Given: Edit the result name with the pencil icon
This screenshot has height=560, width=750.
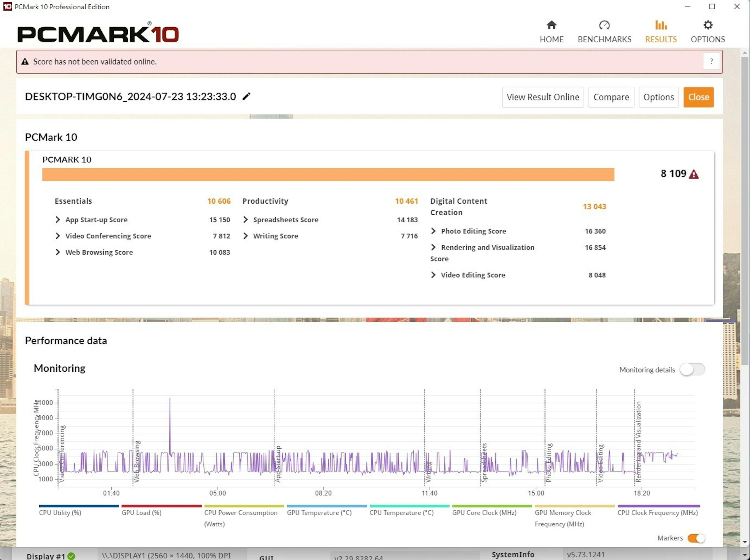Looking at the screenshot, I should pyautogui.click(x=246, y=96).
